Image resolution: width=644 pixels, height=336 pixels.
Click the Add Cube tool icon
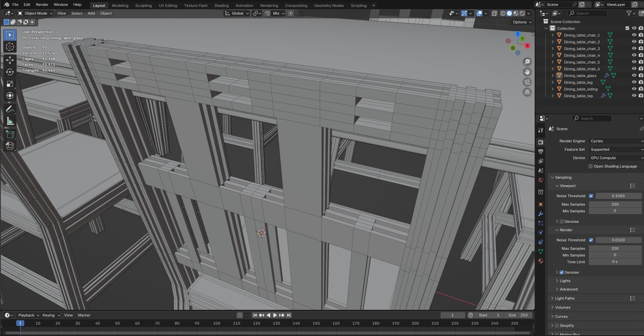pyautogui.click(x=10, y=134)
